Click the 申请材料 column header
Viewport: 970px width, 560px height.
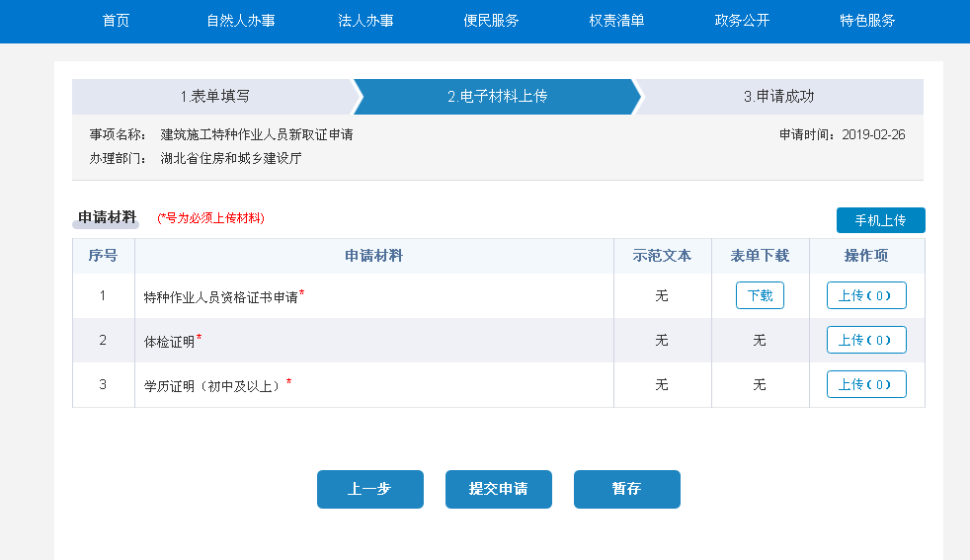[x=373, y=256]
